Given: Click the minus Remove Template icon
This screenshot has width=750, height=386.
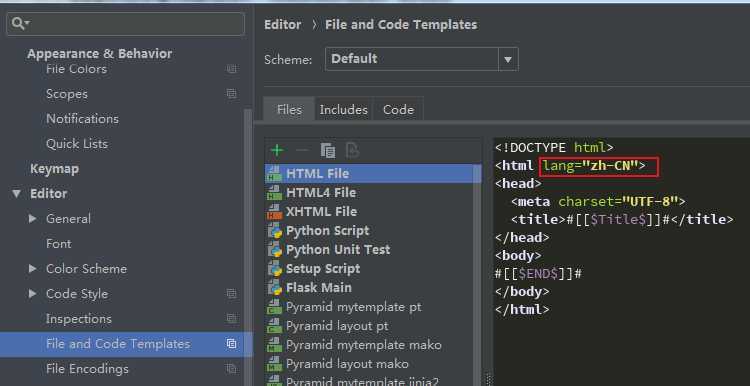Looking at the screenshot, I should click(x=302, y=151).
